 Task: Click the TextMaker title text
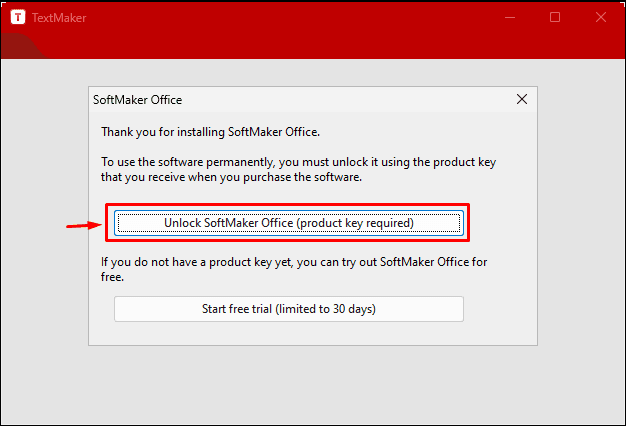(x=59, y=18)
